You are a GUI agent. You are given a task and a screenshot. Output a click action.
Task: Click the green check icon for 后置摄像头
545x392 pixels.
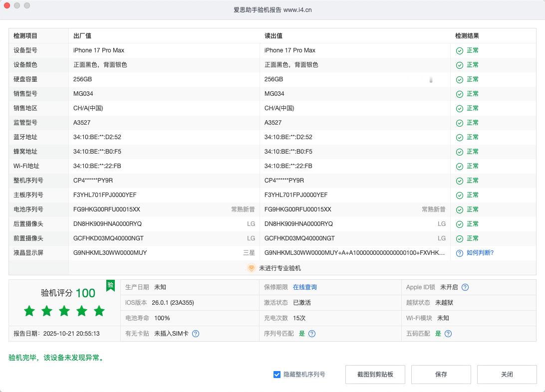[x=460, y=224]
